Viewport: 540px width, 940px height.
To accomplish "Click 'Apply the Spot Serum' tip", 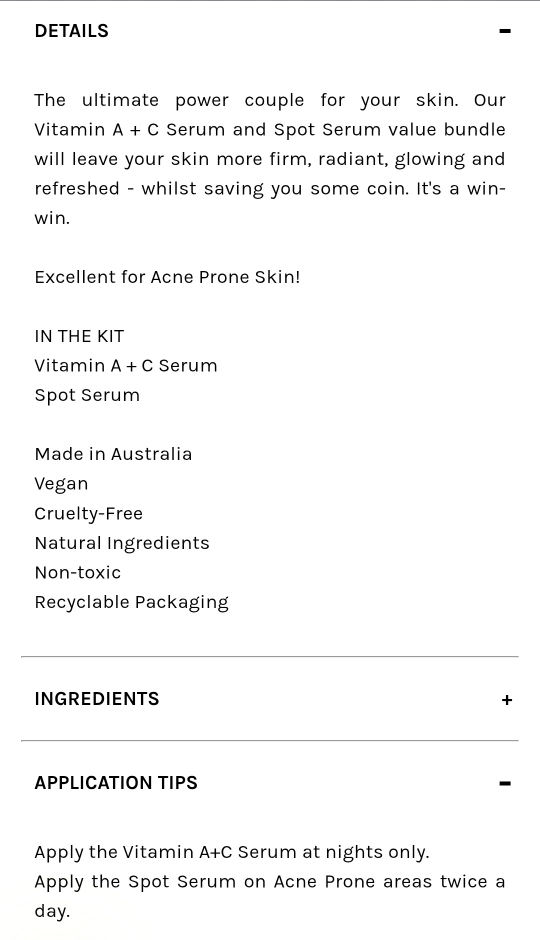I will [x=270, y=896].
